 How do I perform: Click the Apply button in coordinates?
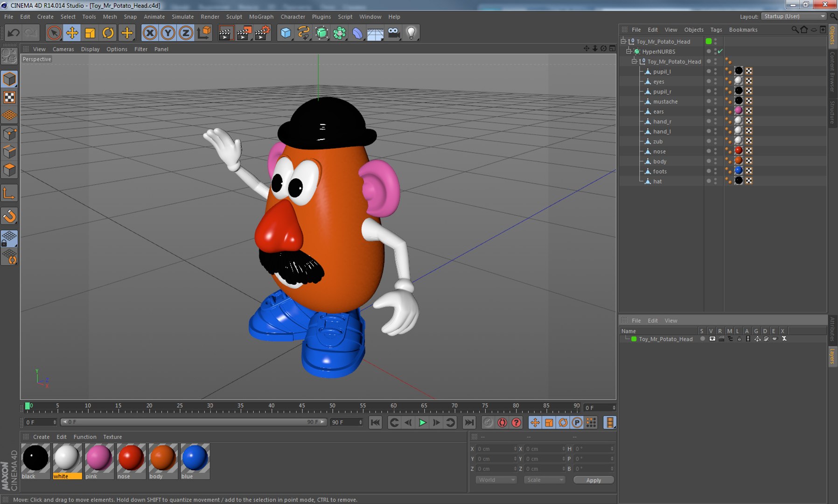click(x=594, y=480)
